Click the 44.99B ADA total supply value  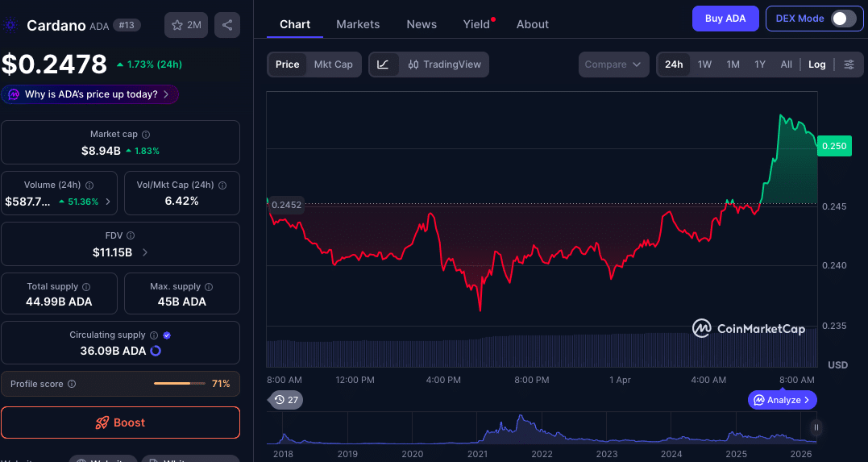[59, 302]
